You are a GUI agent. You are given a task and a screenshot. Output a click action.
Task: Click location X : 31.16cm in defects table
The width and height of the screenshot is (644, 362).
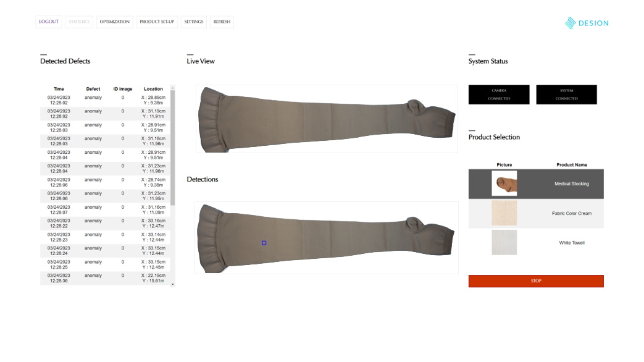coord(154,207)
